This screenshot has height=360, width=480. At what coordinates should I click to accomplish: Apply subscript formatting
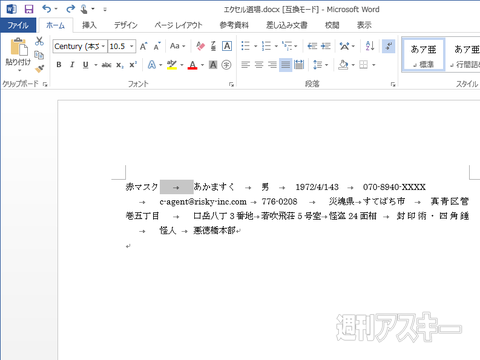point(120,65)
